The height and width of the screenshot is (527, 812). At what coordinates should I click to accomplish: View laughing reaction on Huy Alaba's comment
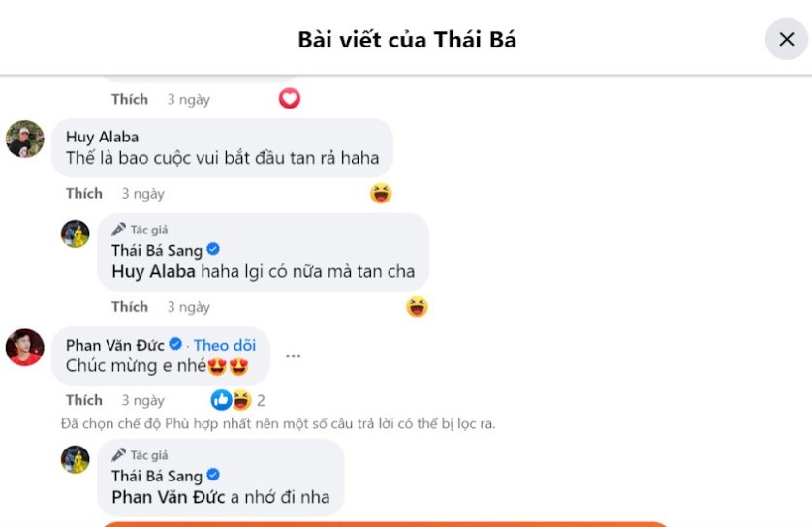pos(381,193)
